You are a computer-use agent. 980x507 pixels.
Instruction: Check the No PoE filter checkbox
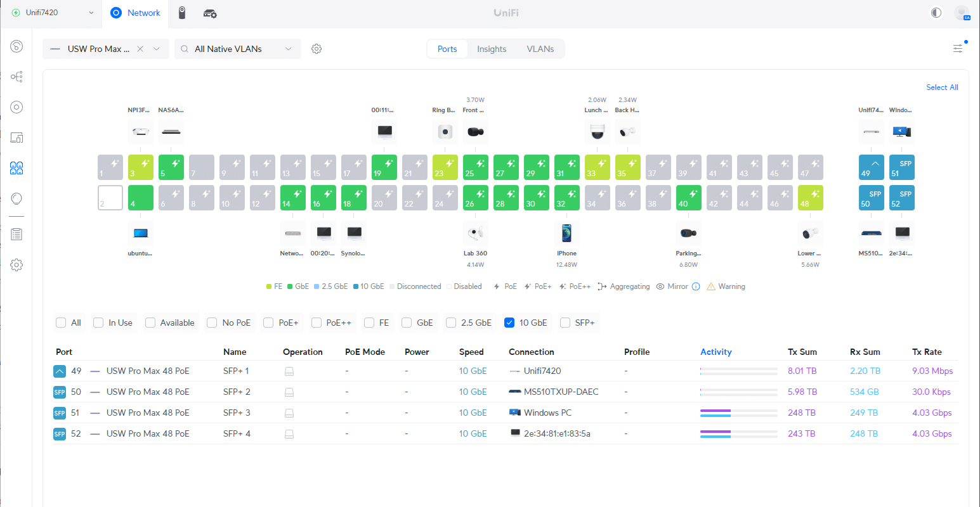click(x=212, y=323)
